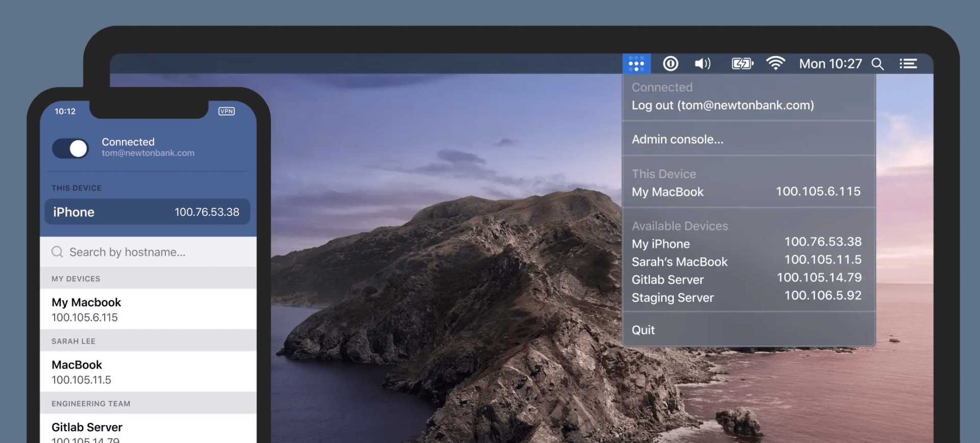Click the Connected status label in menu
980x443 pixels.
pos(662,87)
